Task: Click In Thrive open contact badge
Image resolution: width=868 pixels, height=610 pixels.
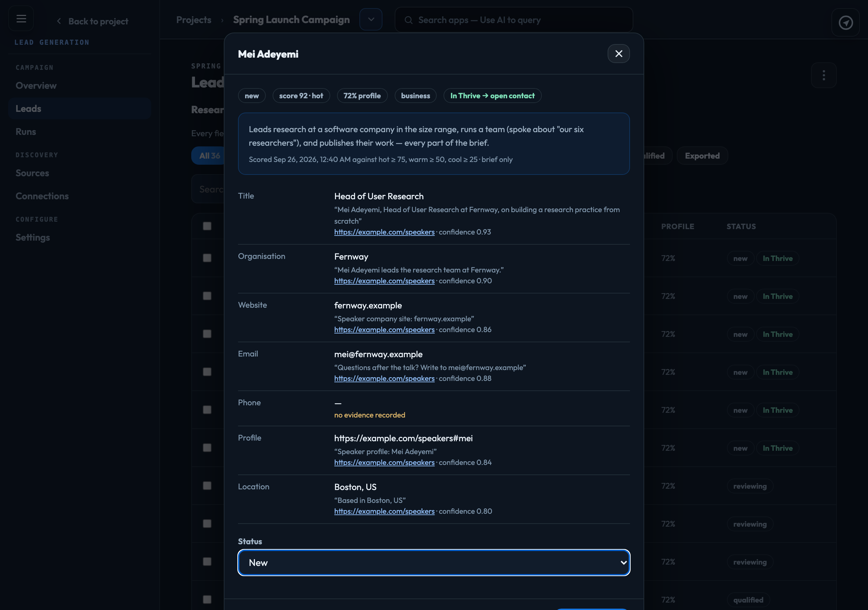Action: point(492,96)
